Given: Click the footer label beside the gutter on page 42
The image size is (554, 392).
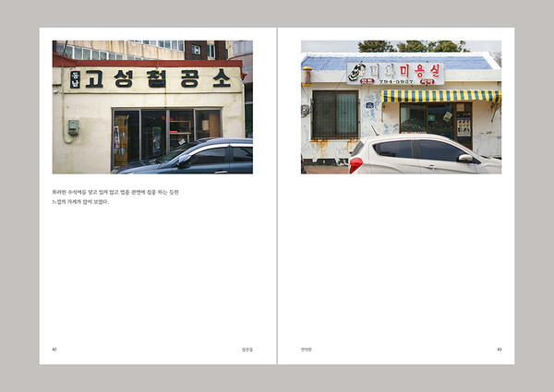Looking at the screenshot, I should [247, 350].
